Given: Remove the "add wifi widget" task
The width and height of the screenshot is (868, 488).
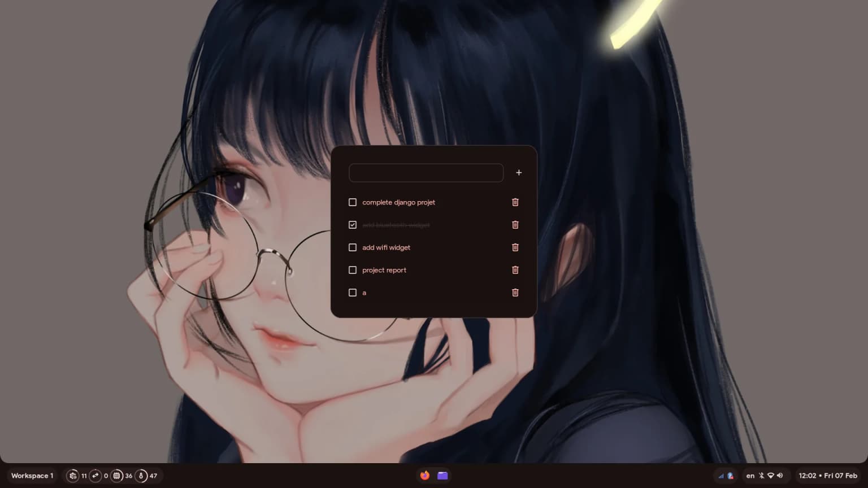Looking at the screenshot, I should tap(515, 247).
